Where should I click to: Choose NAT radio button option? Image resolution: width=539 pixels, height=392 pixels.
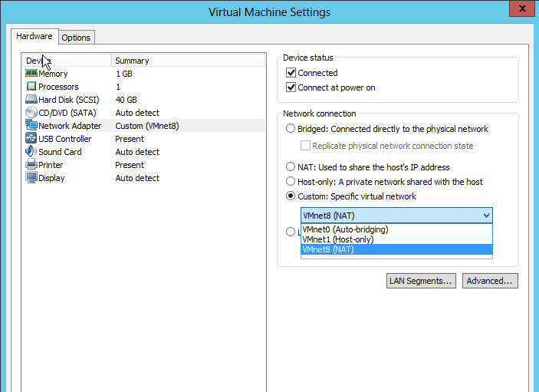coord(291,167)
